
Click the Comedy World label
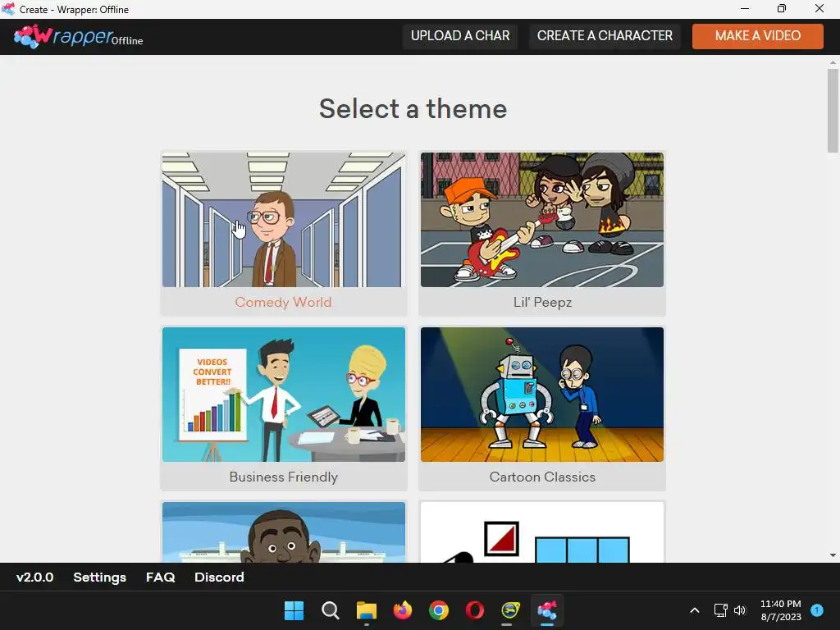coord(283,302)
